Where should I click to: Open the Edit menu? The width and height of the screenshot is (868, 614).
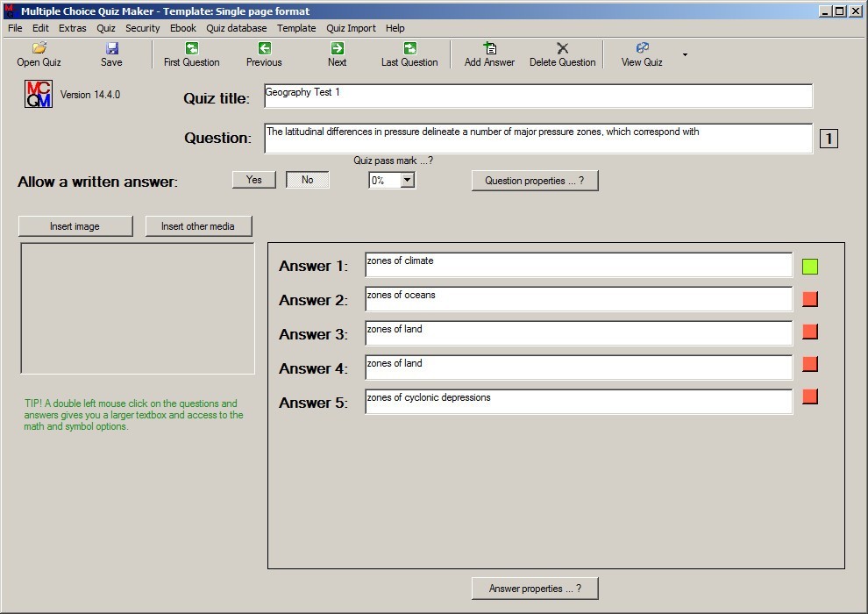pos(40,28)
